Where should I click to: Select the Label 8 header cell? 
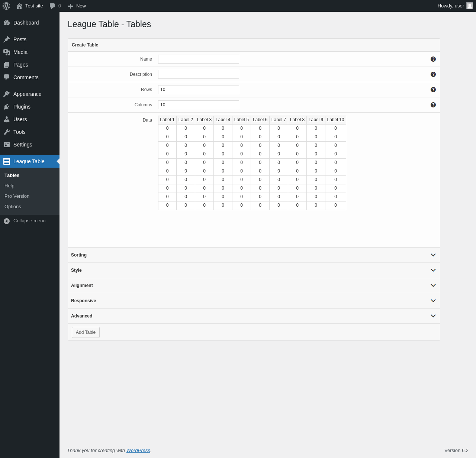click(x=297, y=120)
